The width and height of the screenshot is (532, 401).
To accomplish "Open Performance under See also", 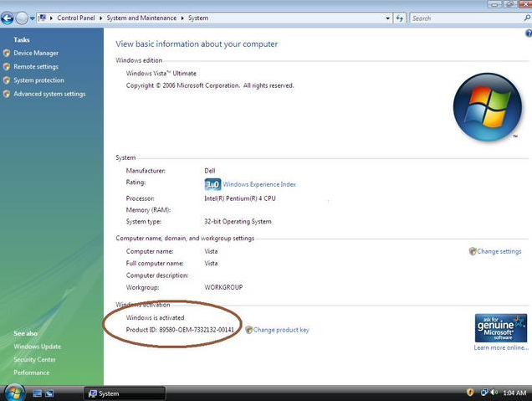I will (32, 373).
